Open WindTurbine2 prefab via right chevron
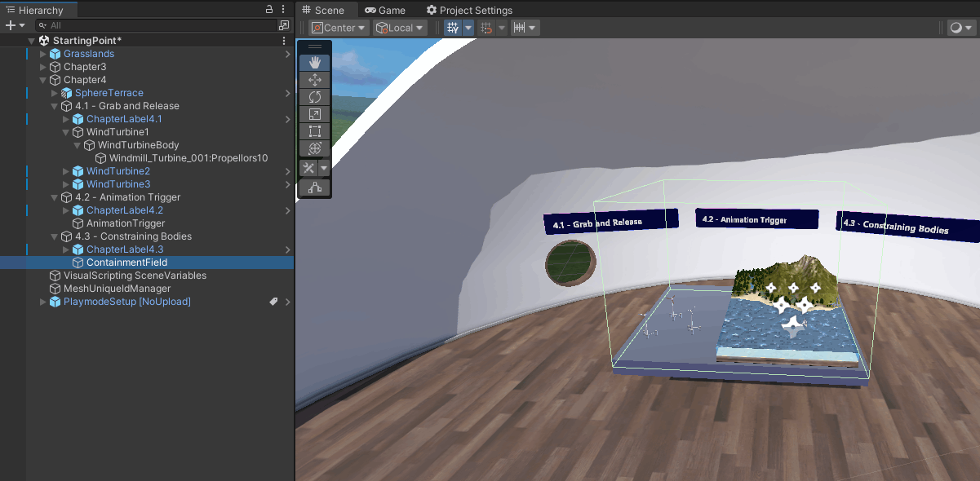Screen dimensions: 980x481 point(287,171)
